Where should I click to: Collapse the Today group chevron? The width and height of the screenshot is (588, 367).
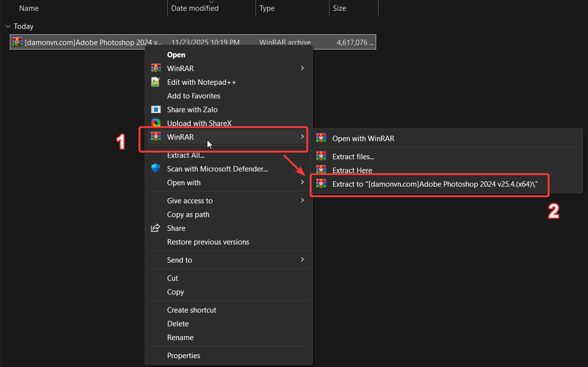8,26
